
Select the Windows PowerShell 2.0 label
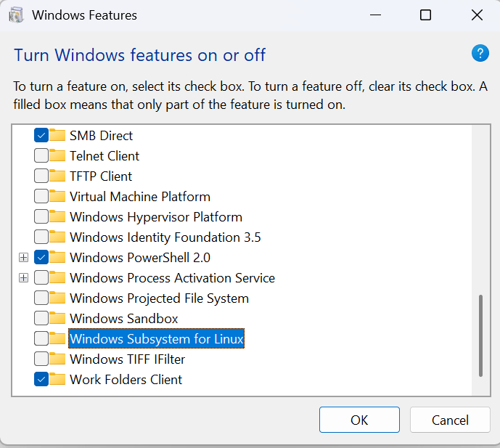[139, 258]
